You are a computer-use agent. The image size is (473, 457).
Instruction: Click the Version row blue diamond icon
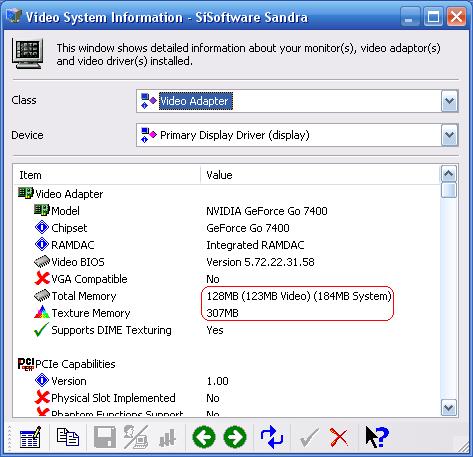[42, 380]
